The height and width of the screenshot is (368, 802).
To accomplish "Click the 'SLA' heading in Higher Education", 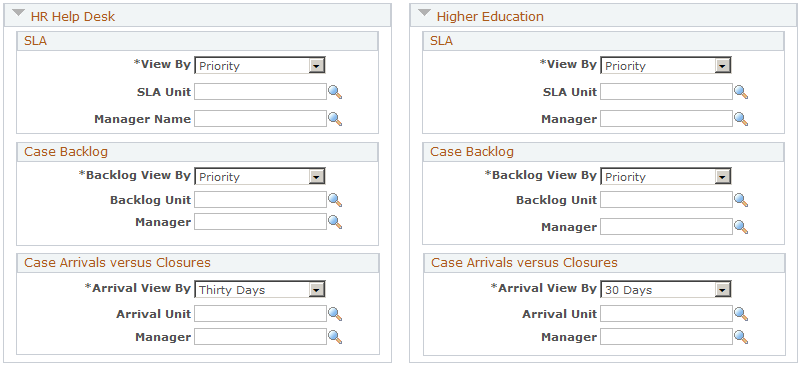I will 441,41.
